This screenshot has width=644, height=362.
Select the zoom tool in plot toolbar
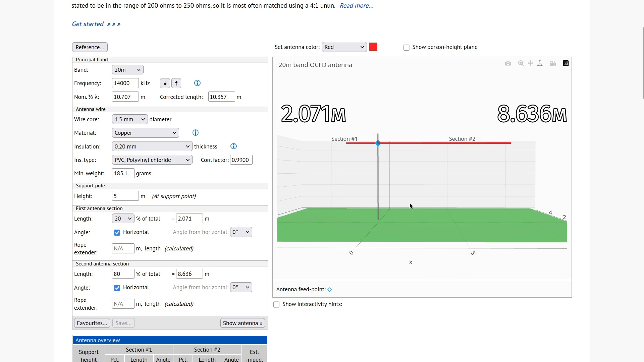coord(521,63)
